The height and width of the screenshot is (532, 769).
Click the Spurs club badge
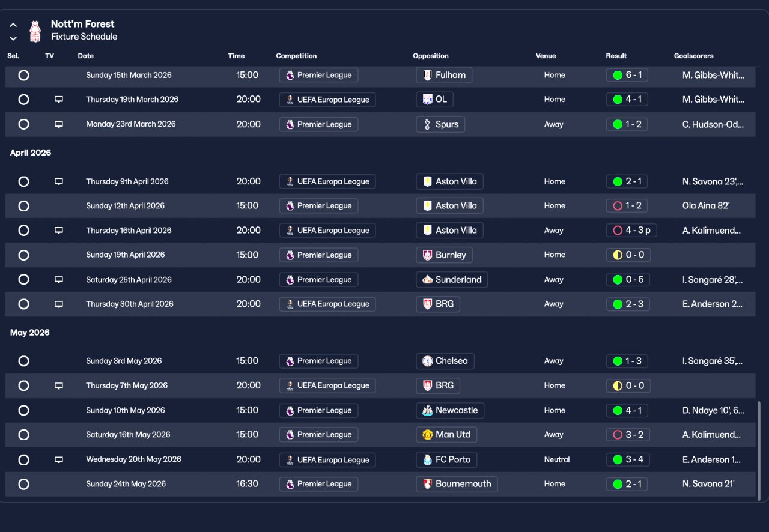(427, 124)
